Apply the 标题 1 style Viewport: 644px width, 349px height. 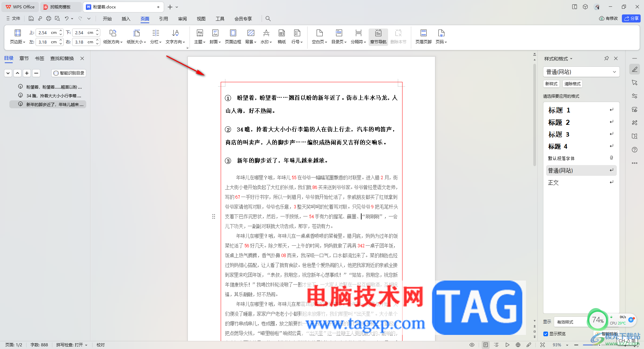point(581,110)
